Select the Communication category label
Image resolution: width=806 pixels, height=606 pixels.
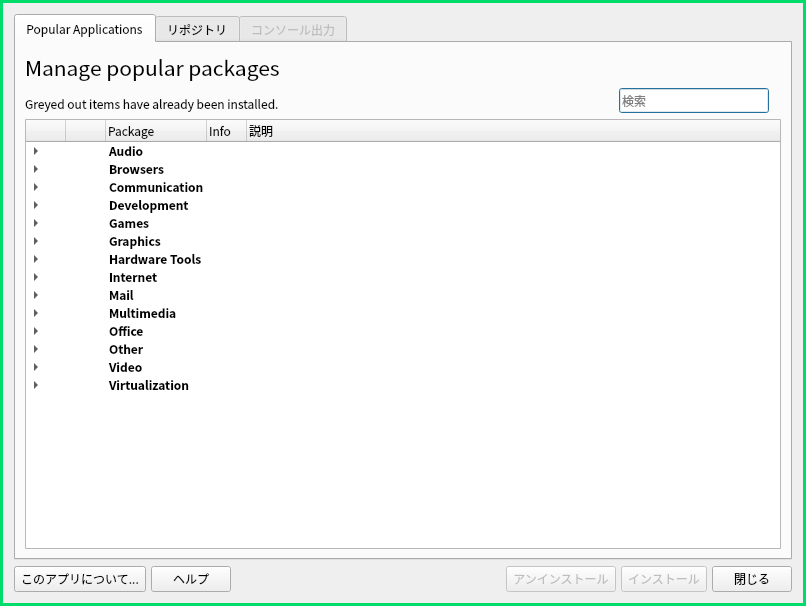coord(156,187)
